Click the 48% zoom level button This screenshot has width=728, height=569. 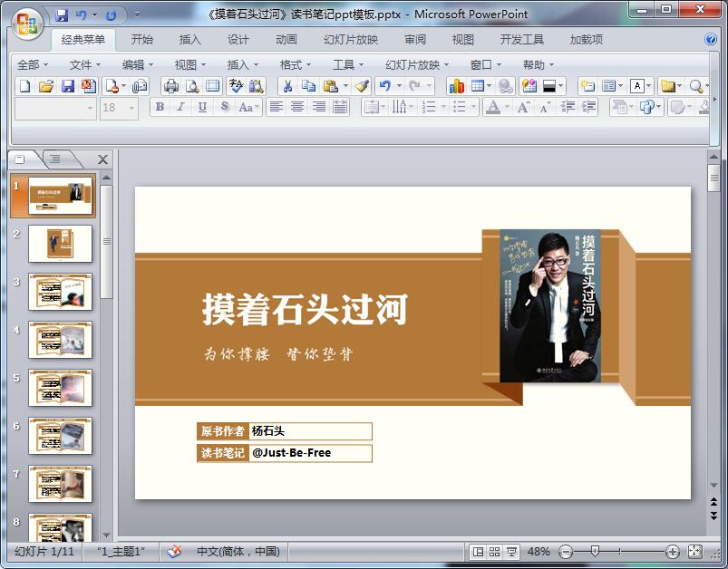tap(539, 552)
